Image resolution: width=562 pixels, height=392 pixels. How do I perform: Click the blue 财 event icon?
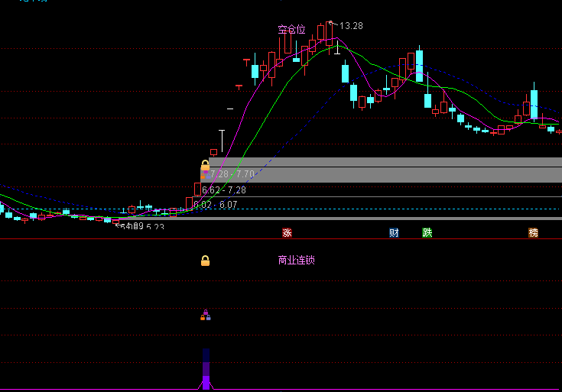[x=394, y=233]
